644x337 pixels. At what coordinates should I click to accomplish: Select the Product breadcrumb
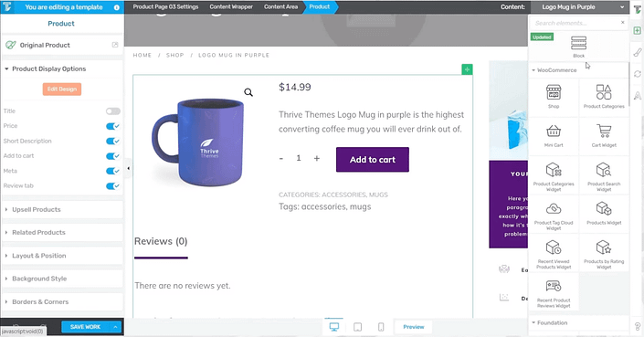pyautogui.click(x=320, y=7)
